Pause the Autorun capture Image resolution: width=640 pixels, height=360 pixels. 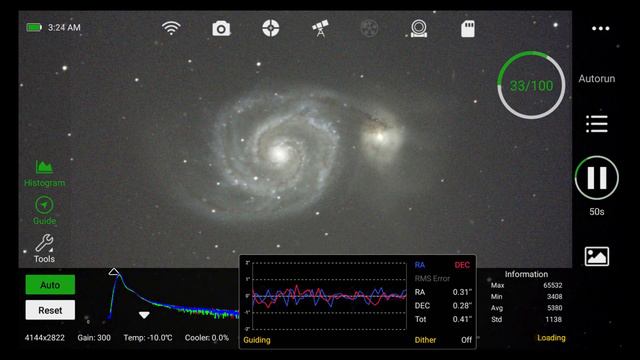click(x=597, y=178)
